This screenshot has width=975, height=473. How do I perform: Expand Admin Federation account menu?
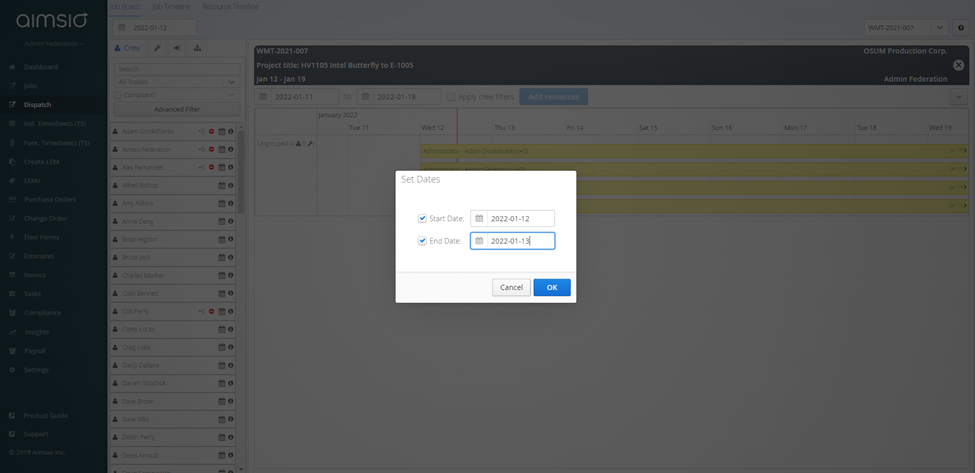(54, 44)
